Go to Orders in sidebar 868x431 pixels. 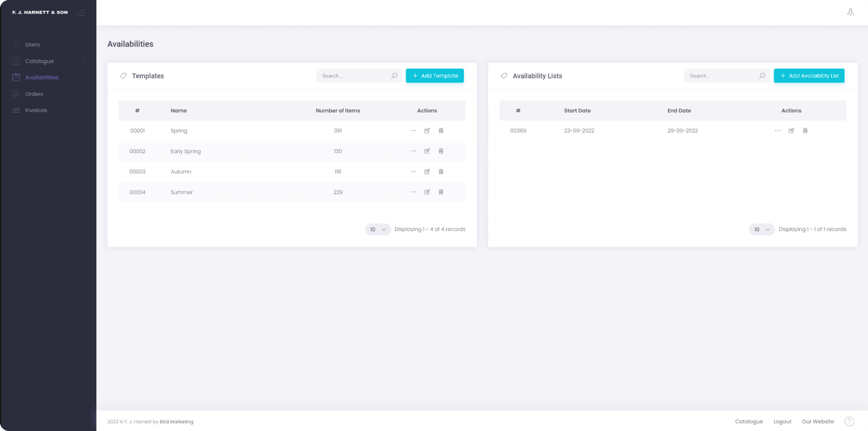point(34,94)
